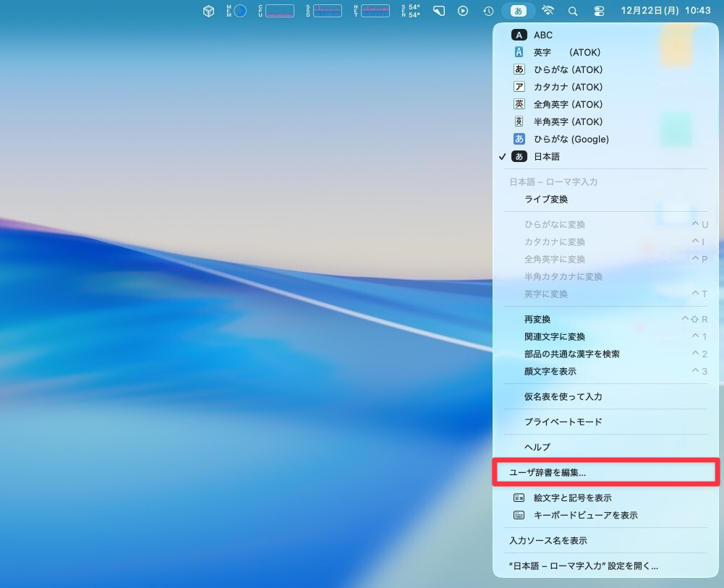Open the Time Machine menu bar icon
The image size is (724, 588).
(488, 11)
